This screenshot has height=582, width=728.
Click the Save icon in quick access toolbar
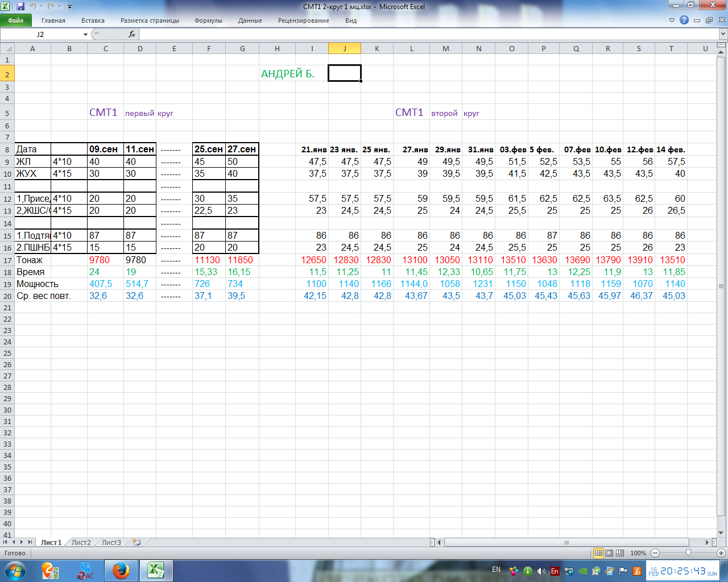coord(20,7)
